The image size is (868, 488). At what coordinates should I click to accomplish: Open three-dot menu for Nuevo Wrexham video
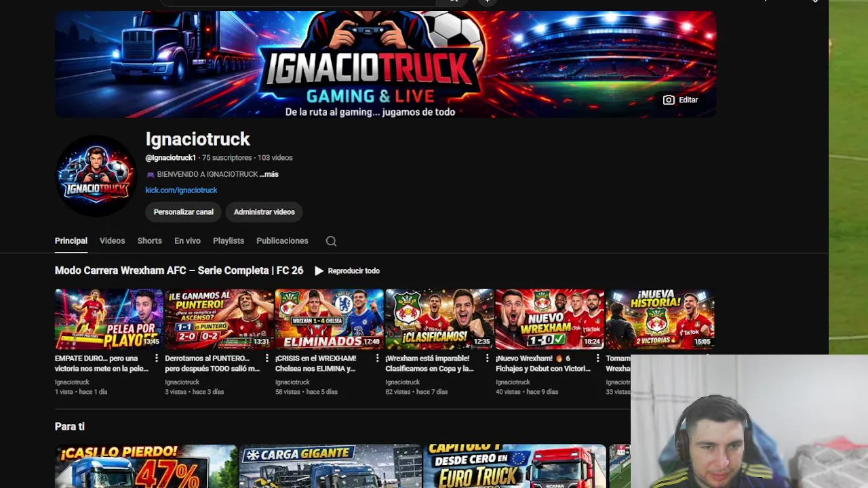tap(597, 359)
